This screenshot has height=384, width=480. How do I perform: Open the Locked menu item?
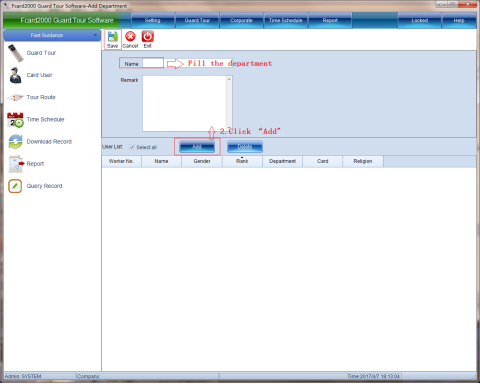(419, 20)
